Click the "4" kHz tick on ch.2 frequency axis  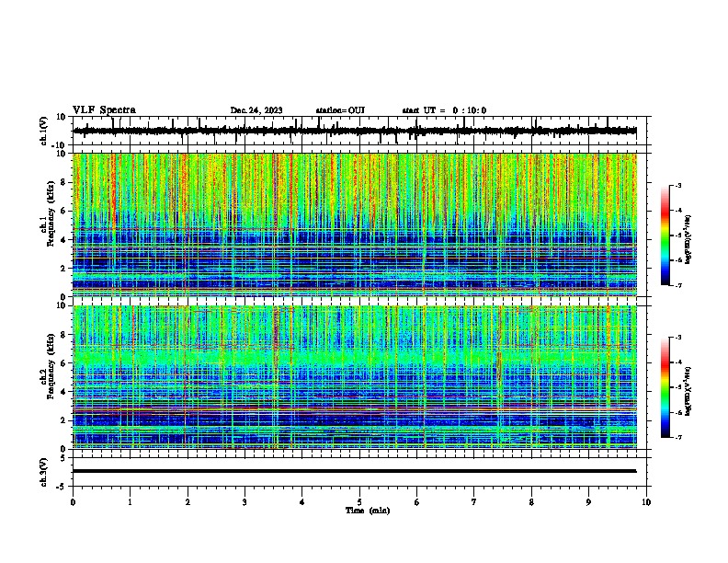[x=64, y=392]
